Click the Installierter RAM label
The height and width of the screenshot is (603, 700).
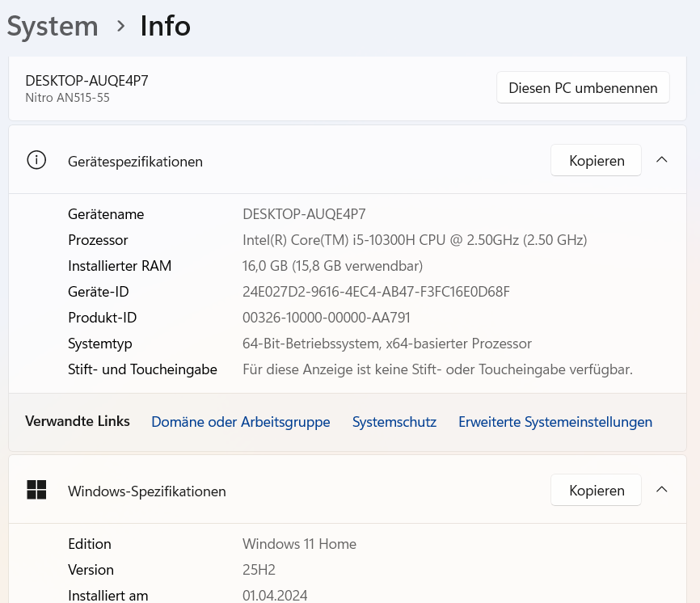[x=120, y=266]
